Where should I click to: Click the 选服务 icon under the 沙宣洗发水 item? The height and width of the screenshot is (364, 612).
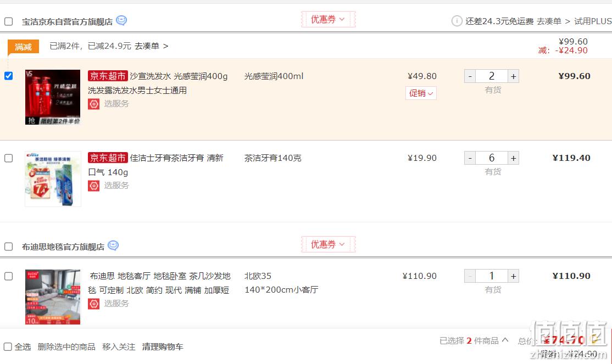pos(94,104)
